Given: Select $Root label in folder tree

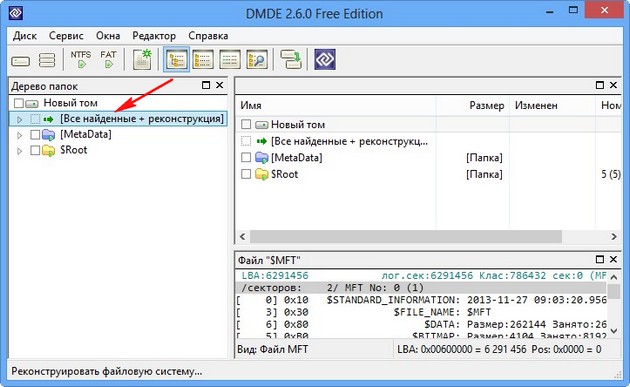Looking at the screenshot, I should pyautogui.click(x=74, y=150).
